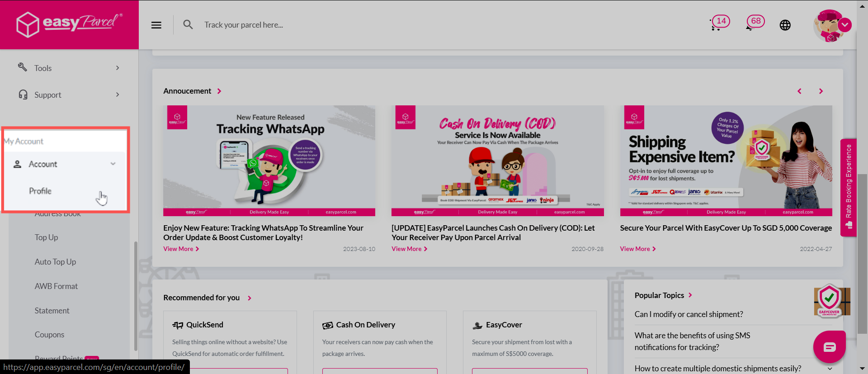Open the hamburger menu icon
The height and width of the screenshot is (374, 868).
tap(156, 25)
